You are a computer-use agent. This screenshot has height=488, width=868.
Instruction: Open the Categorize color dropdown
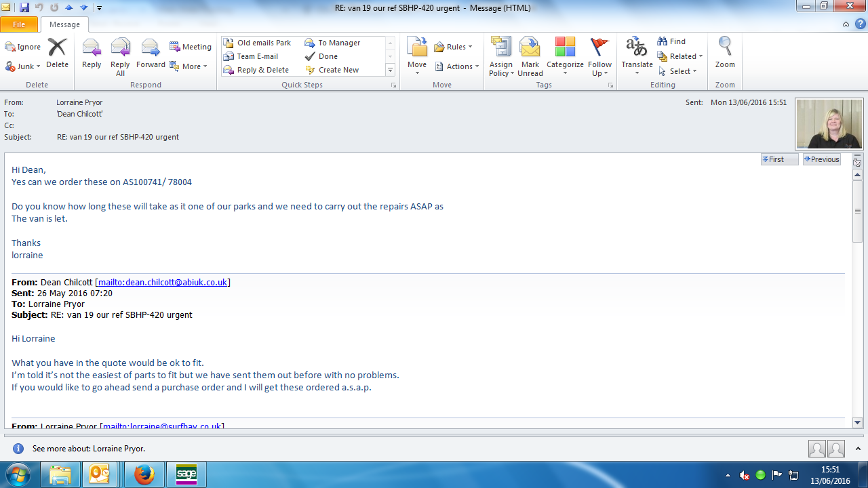565,57
